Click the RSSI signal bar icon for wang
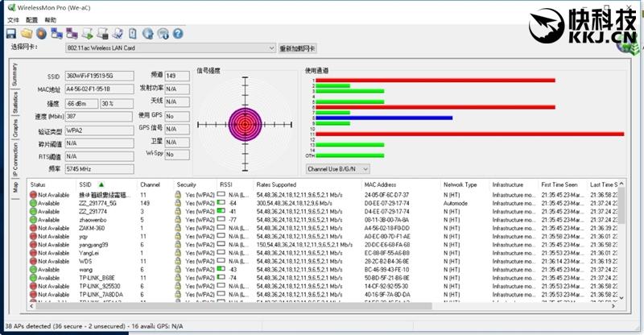 click(221, 269)
